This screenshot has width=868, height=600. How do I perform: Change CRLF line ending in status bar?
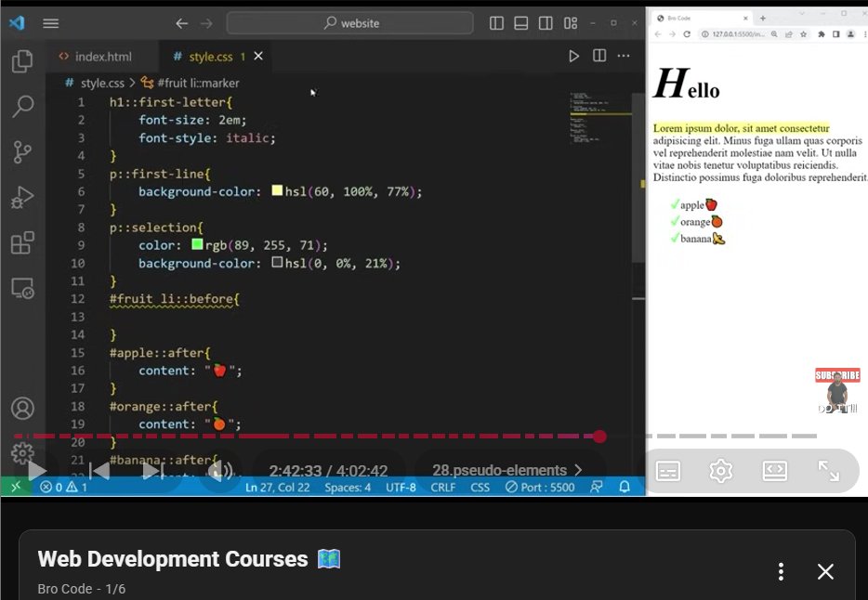443,488
